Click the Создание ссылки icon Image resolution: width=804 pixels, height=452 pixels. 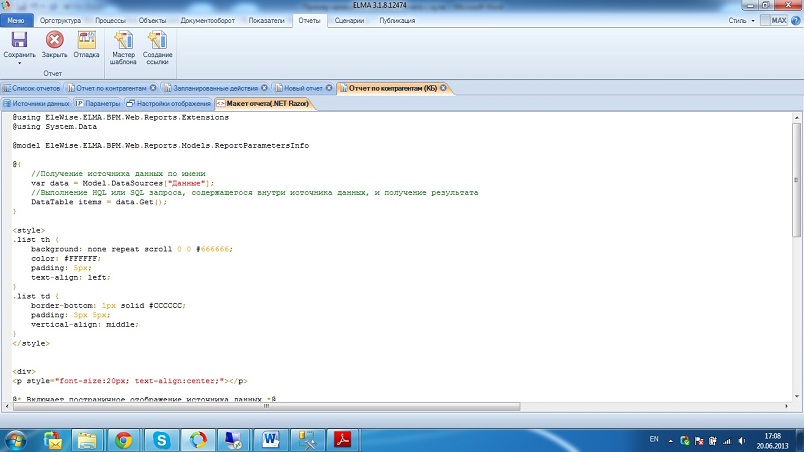point(157,40)
